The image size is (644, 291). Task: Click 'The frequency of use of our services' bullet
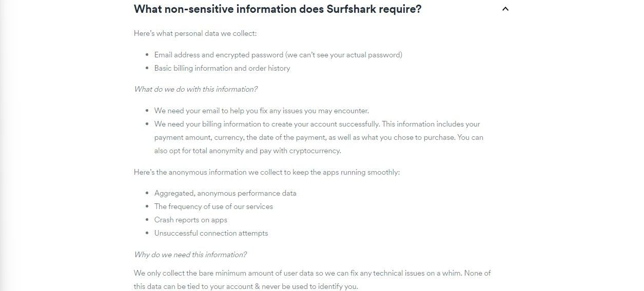[x=213, y=206]
